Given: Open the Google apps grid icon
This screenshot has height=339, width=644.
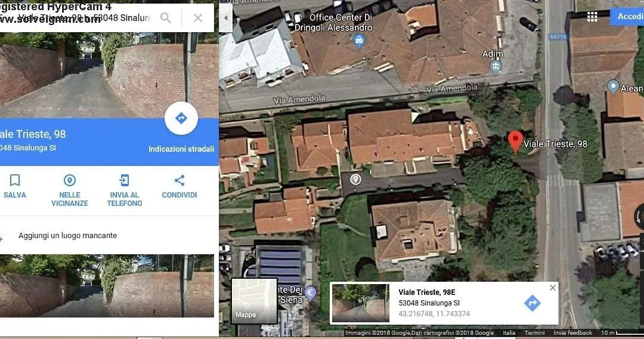Looking at the screenshot, I should (x=592, y=17).
